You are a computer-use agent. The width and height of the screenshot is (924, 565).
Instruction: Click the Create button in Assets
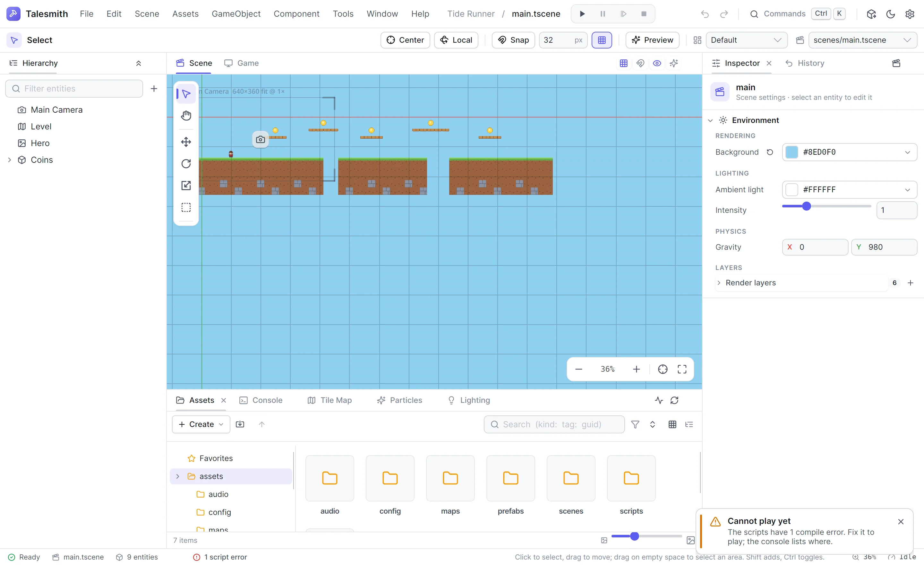(201, 424)
